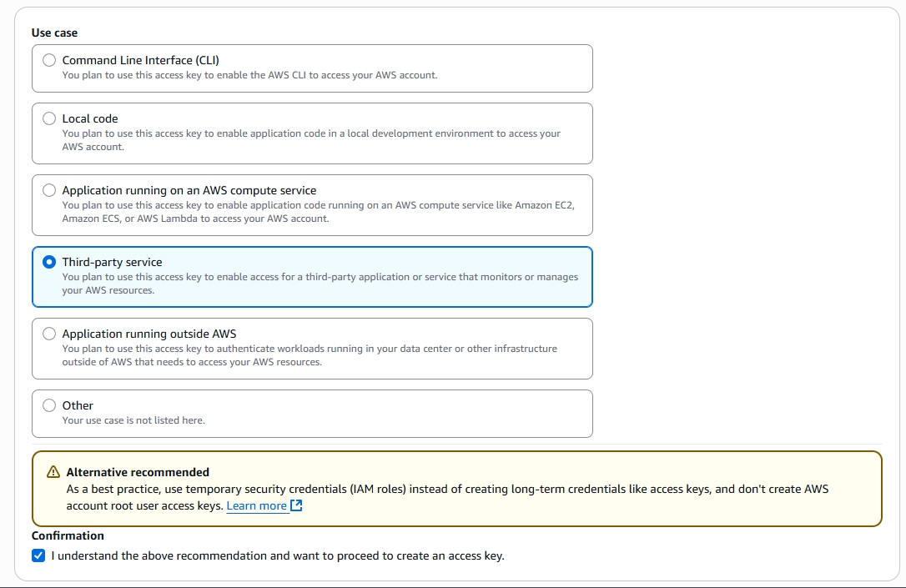The height and width of the screenshot is (588, 906).
Task: Click description about third-party application monitoring resources
Action: click(320, 283)
